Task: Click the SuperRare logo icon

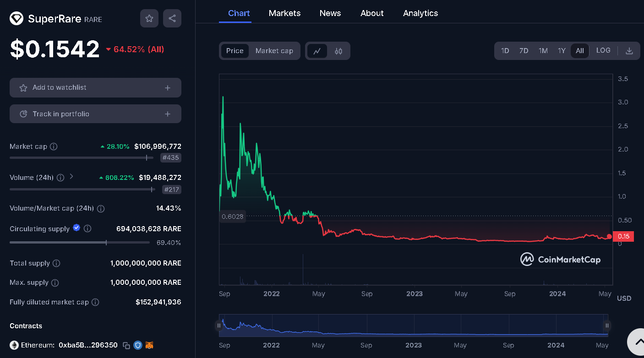Action: (16, 18)
